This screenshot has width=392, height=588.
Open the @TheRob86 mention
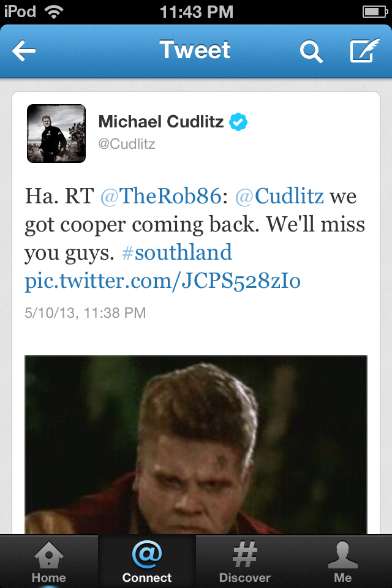pos(161,196)
